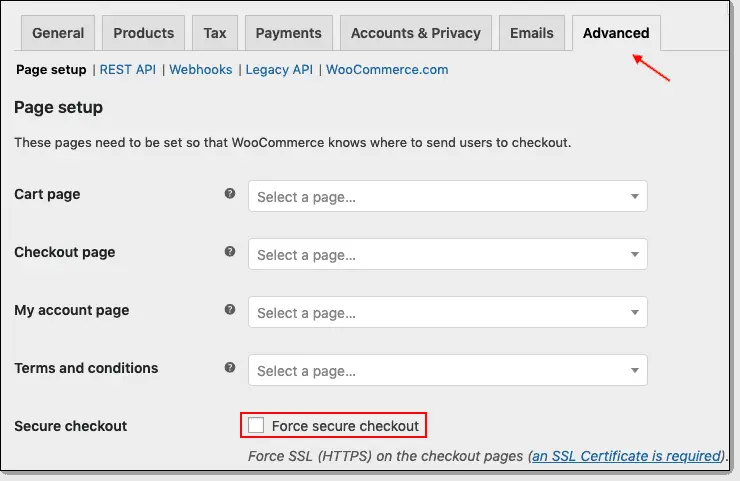Click help icon beside Cart page
The image size is (740, 481).
[230, 194]
